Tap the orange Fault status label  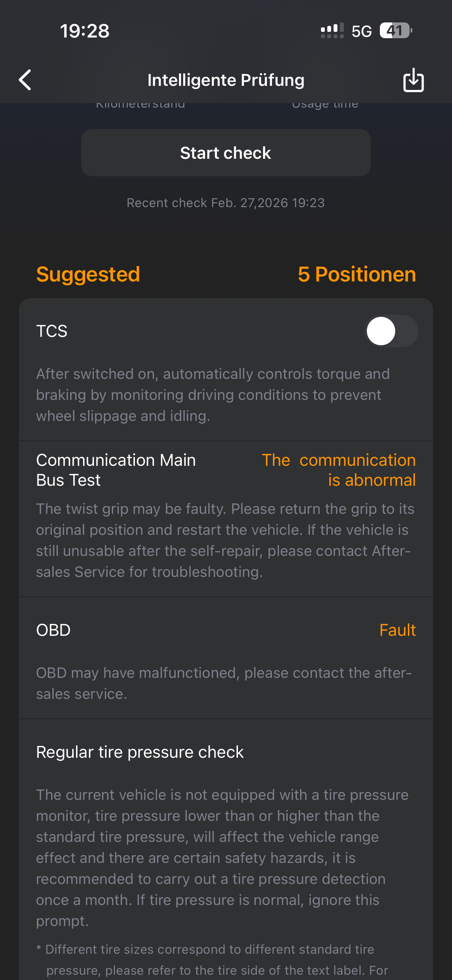tap(397, 630)
